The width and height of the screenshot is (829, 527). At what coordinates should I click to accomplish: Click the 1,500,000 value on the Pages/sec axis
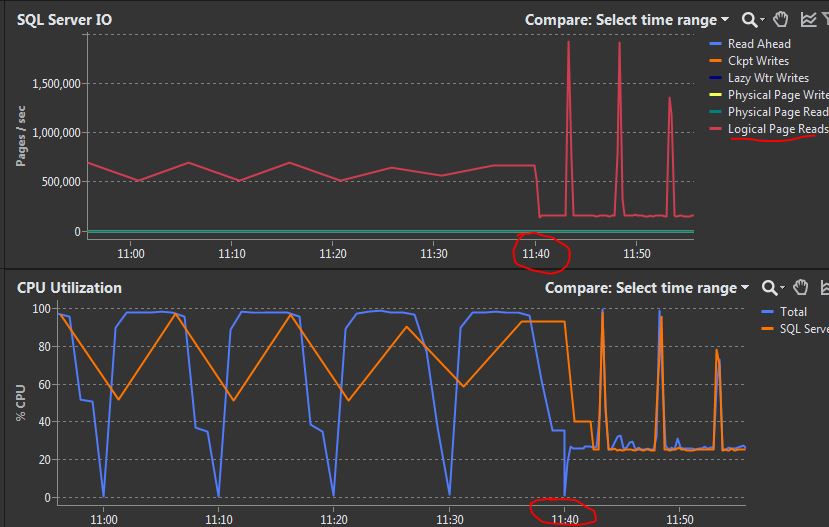click(56, 84)
